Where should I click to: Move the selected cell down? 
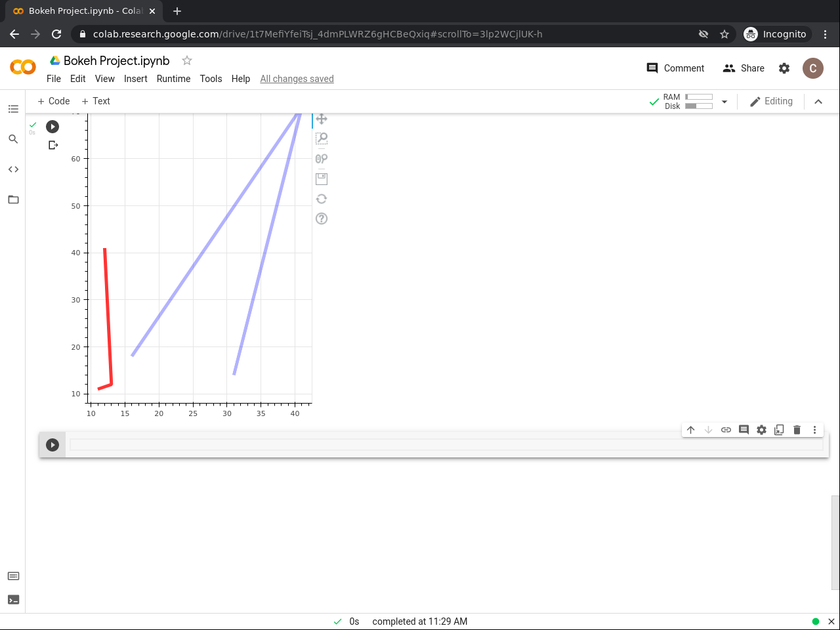point(709,430)
